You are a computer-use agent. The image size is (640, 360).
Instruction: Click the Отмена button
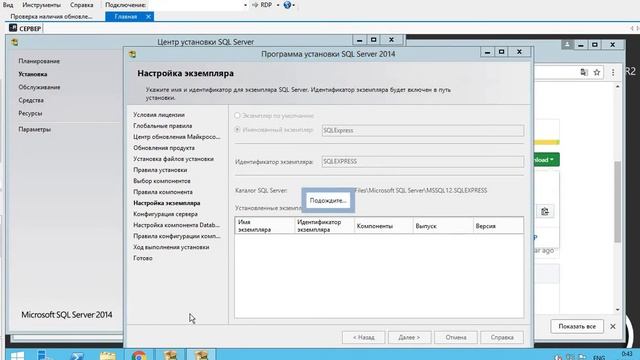tap(456, 338)
